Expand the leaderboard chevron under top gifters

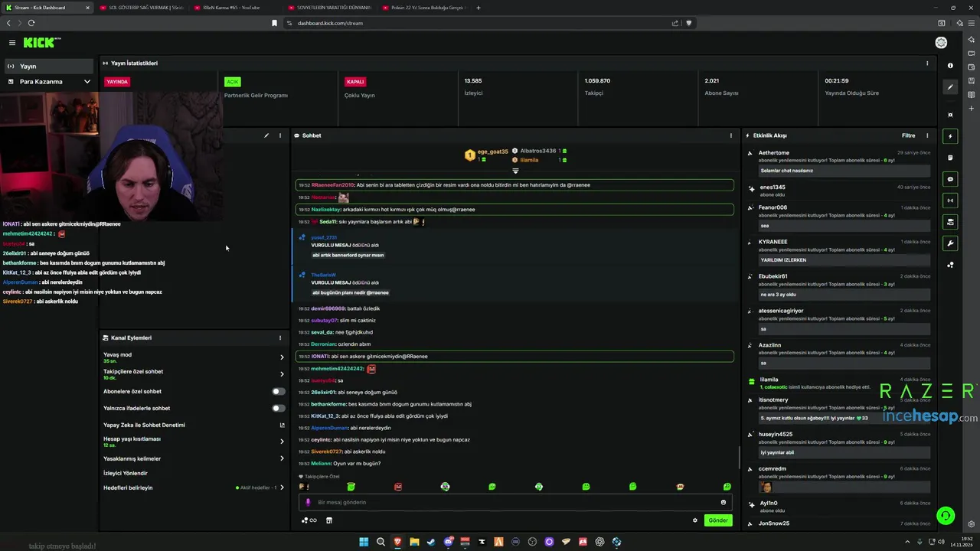click(515, 171)
